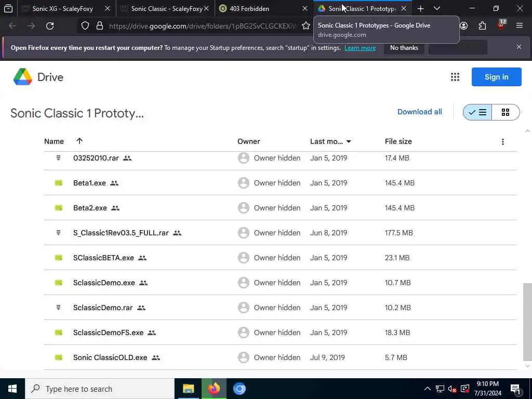
Task: Click the Sonic ClassicOLD.exe file icon
Action: (59, 357)
